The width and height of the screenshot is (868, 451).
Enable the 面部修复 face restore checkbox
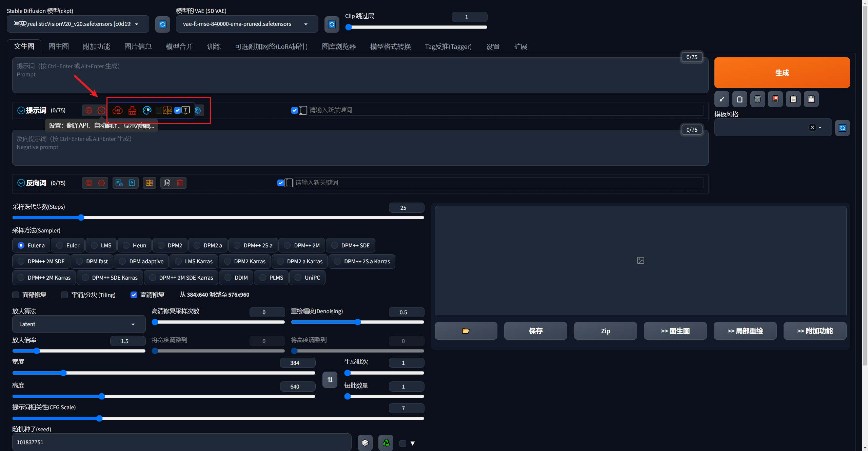click(x=16, y=295)
